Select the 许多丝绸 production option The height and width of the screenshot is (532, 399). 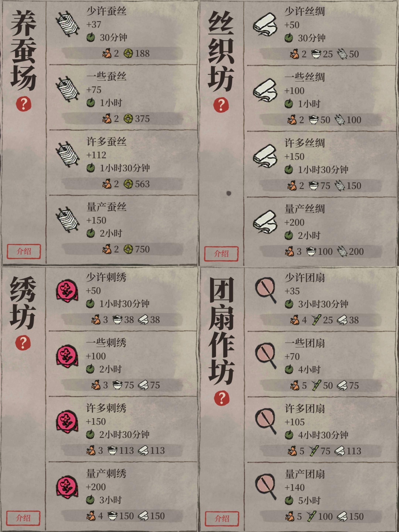coord(322,164)
